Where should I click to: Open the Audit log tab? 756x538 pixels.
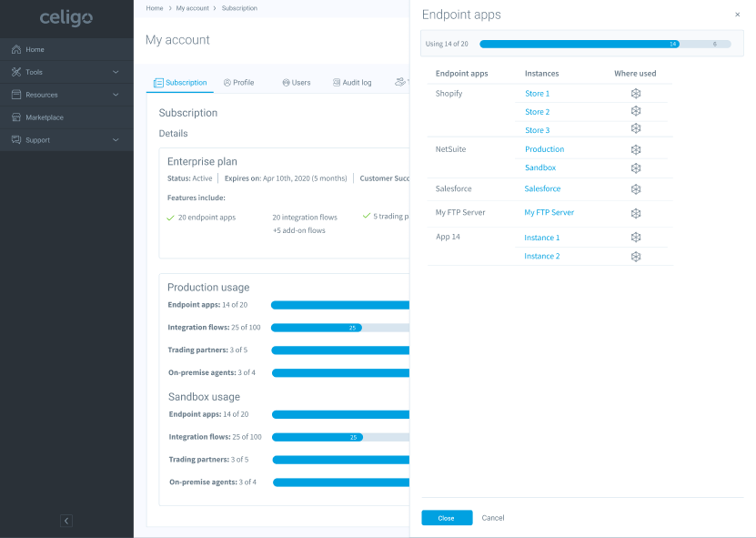351,83
